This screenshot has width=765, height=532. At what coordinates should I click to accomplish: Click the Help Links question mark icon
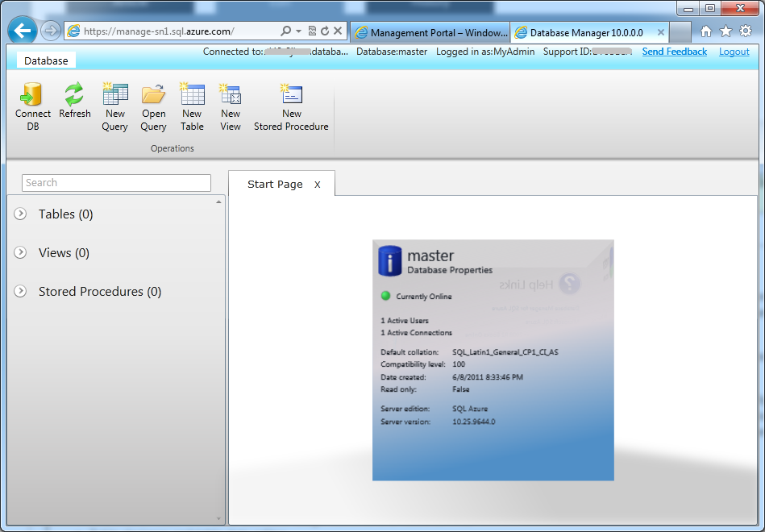pos(569,284)
